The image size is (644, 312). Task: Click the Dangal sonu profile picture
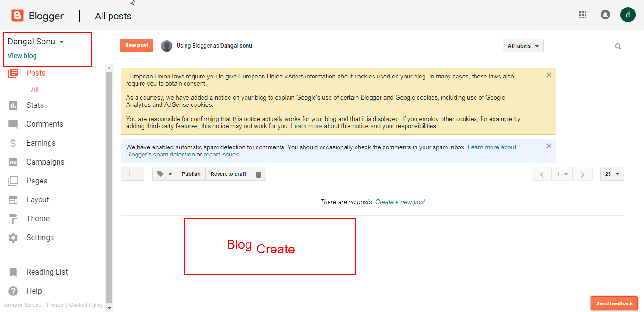tap(167, 46)
